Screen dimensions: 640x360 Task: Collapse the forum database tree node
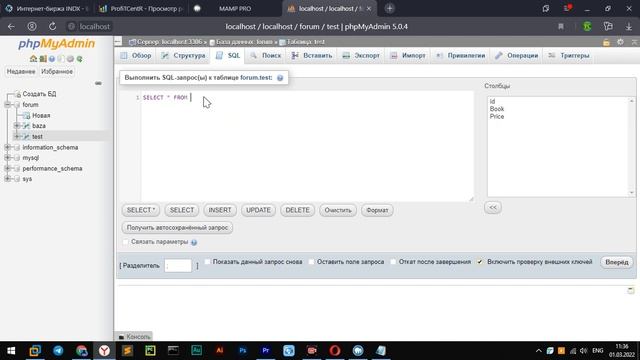click(x=7, y=105)
